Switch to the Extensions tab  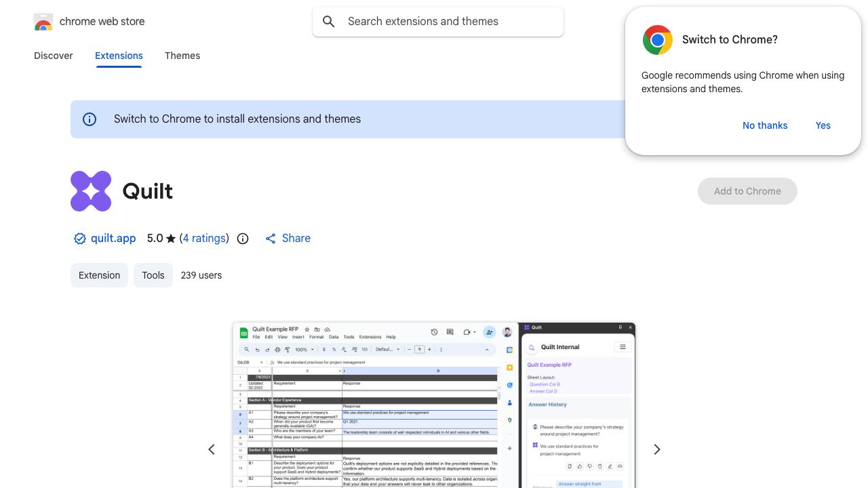tap(119, 56)
